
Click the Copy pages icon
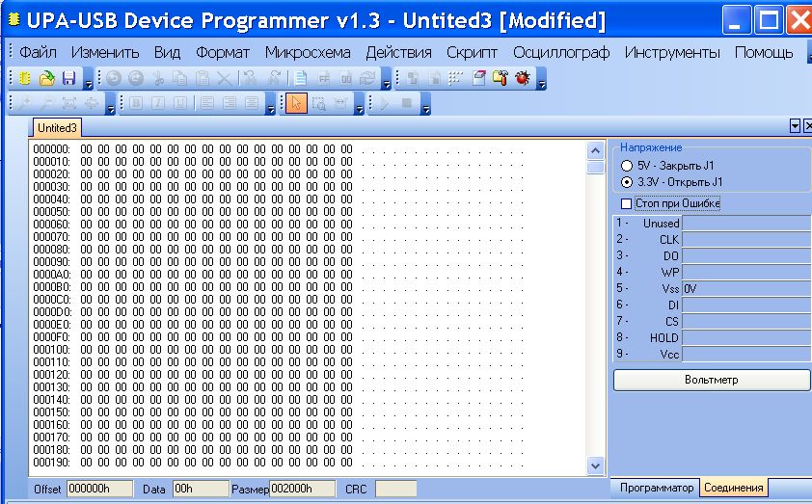(179, 78)
